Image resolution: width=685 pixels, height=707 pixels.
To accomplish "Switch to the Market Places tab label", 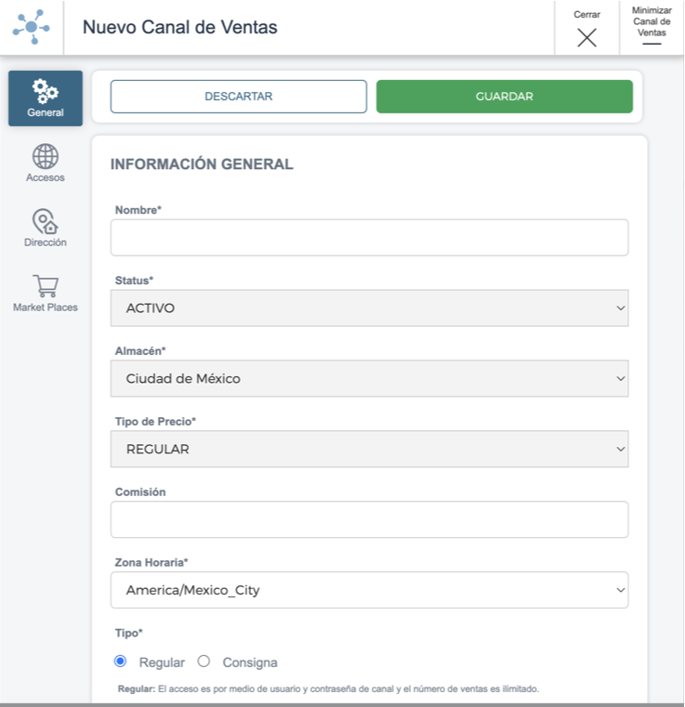I will pos(45,308).
